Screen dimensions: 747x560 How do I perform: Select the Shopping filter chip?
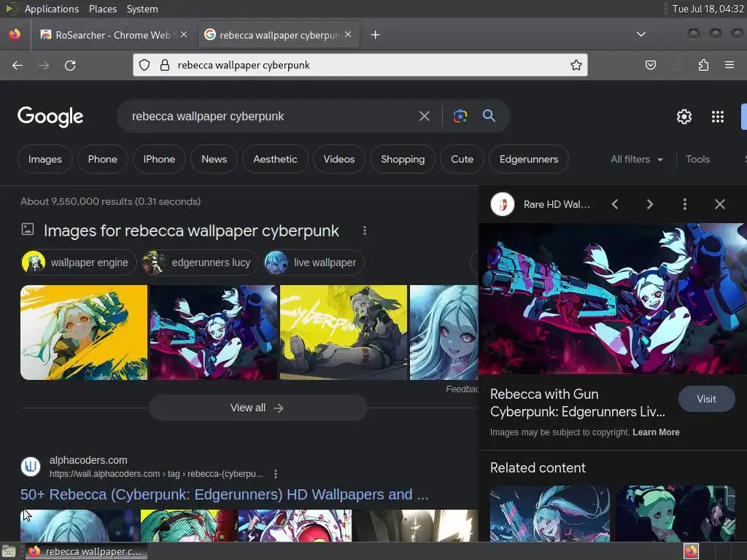[x=403, y=159]
